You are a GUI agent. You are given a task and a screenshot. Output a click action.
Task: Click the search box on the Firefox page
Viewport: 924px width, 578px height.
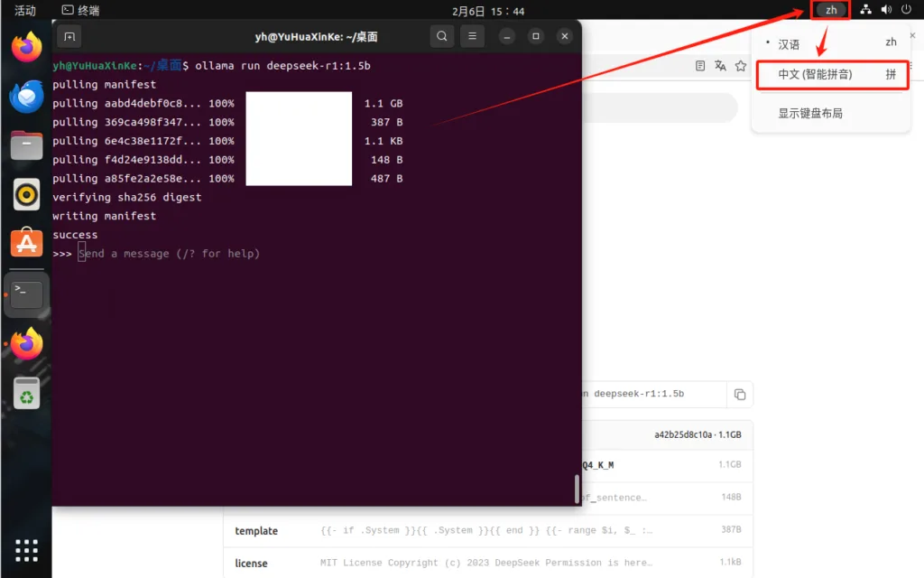[x=660, y=107]
